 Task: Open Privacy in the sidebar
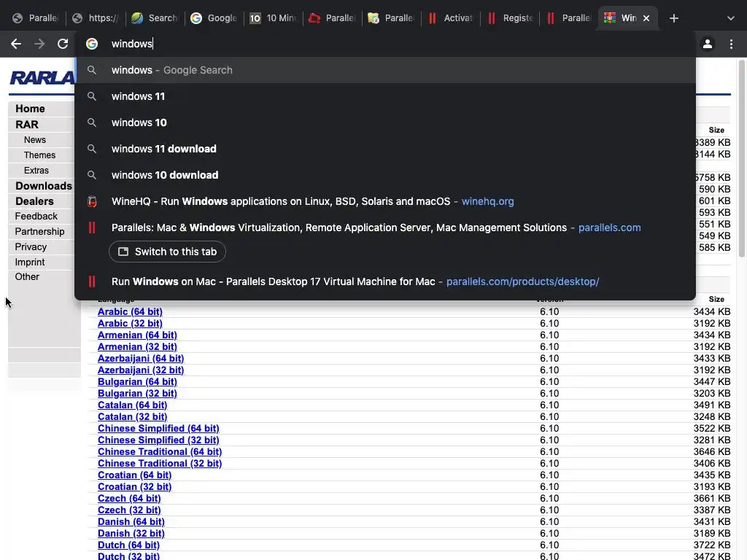point(31,246)
